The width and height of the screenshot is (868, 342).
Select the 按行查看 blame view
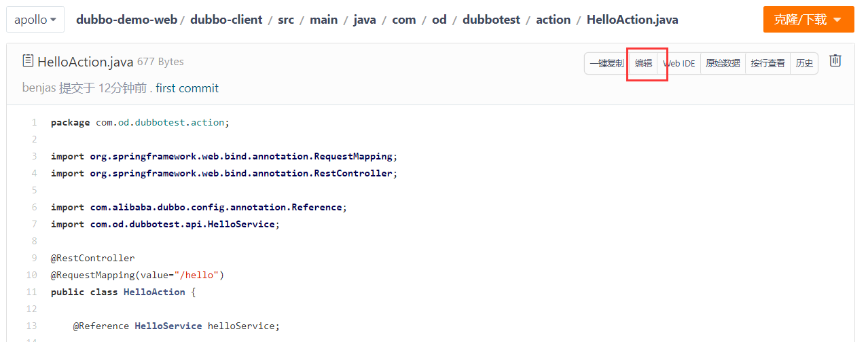point(767,63)
